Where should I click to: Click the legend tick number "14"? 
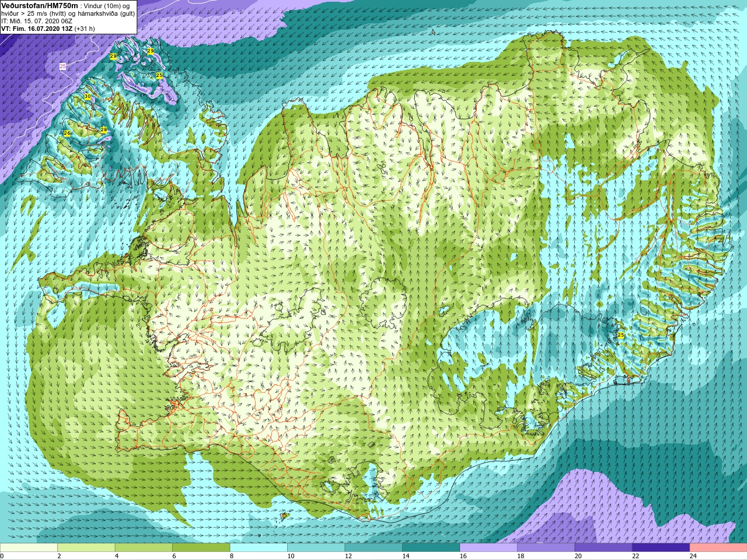(406, 556)
